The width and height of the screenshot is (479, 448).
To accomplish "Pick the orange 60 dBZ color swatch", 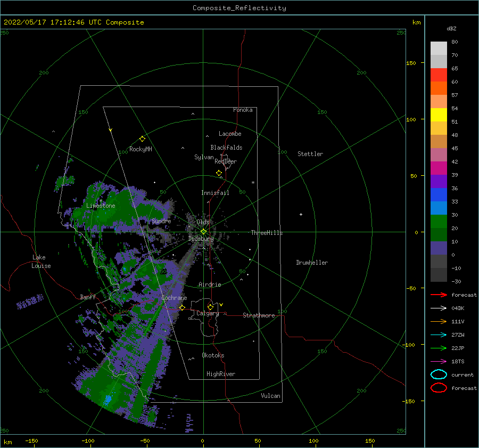I will pyautogui.click(x=439, y=88).
